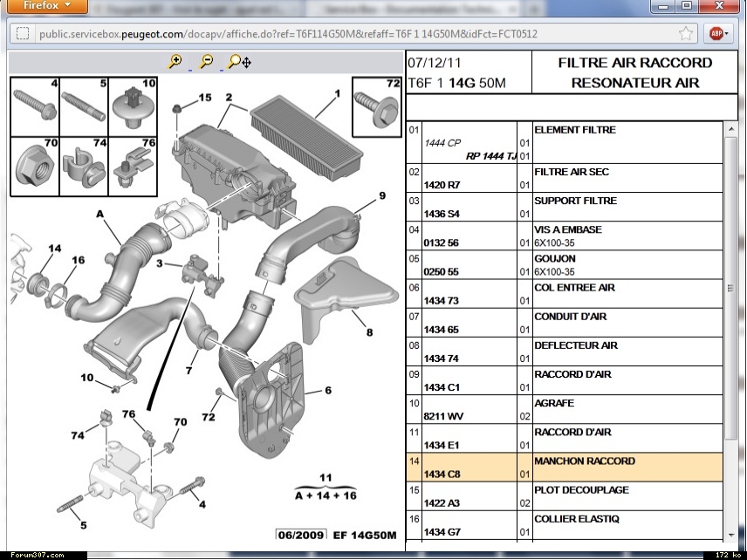Select the highlighted MANCHON RACCORD row

565,468
